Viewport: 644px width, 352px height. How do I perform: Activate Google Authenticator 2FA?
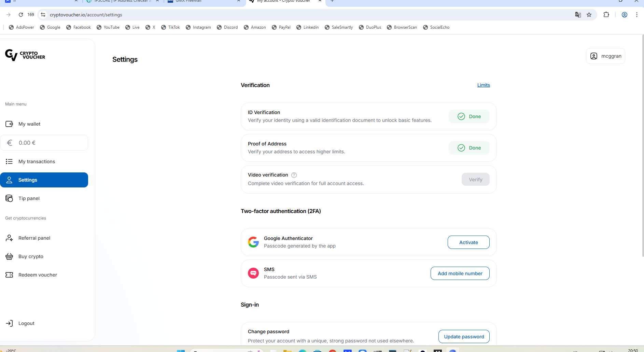(468, 242)
